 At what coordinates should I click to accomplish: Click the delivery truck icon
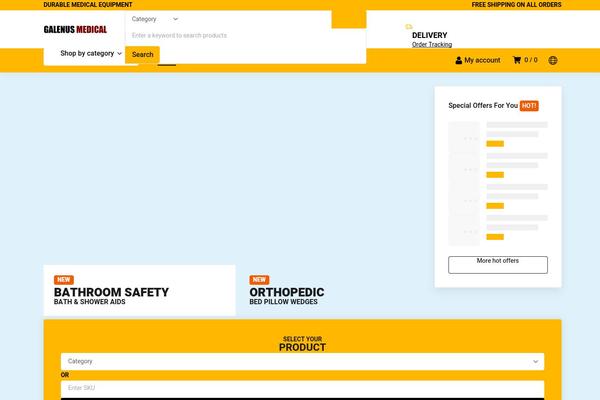pyautogui.click(x=409, y=27)
